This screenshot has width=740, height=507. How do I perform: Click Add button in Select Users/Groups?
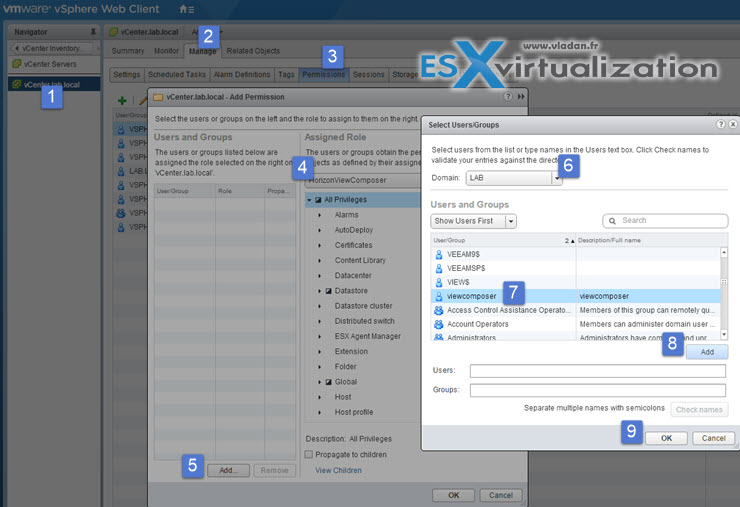(707, 352)
